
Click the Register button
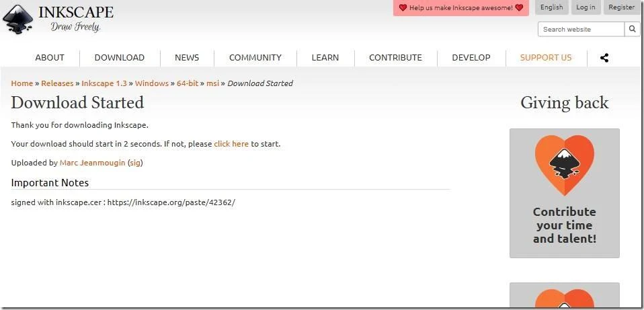coord(621,7)
